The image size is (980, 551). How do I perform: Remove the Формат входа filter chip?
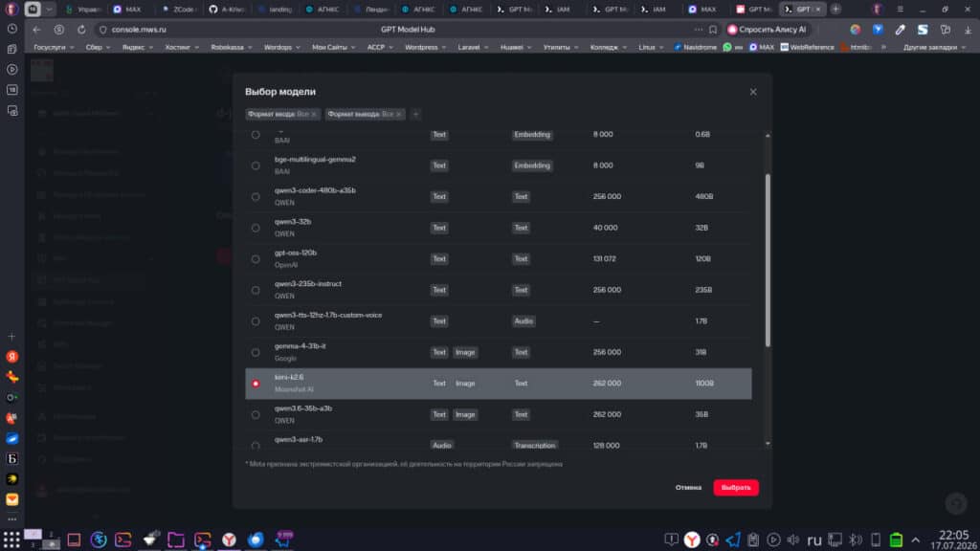coord(314,115)
